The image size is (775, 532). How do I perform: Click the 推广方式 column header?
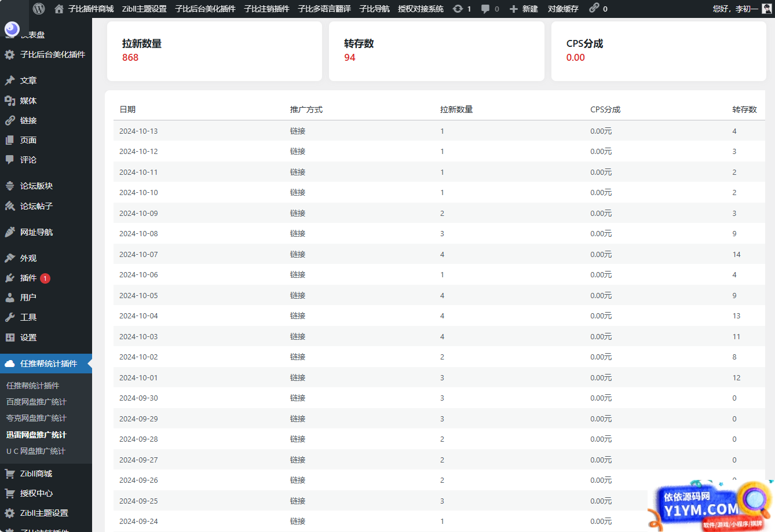click(306, 109)
